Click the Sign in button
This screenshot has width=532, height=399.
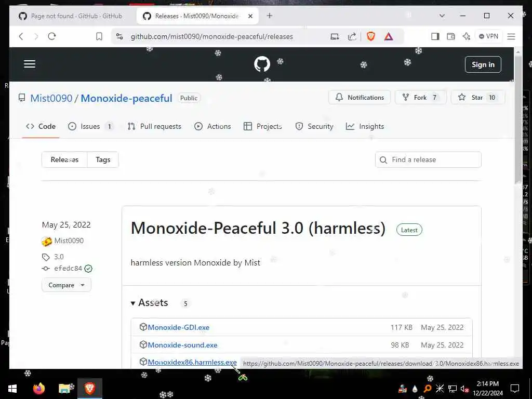[483, 64]
